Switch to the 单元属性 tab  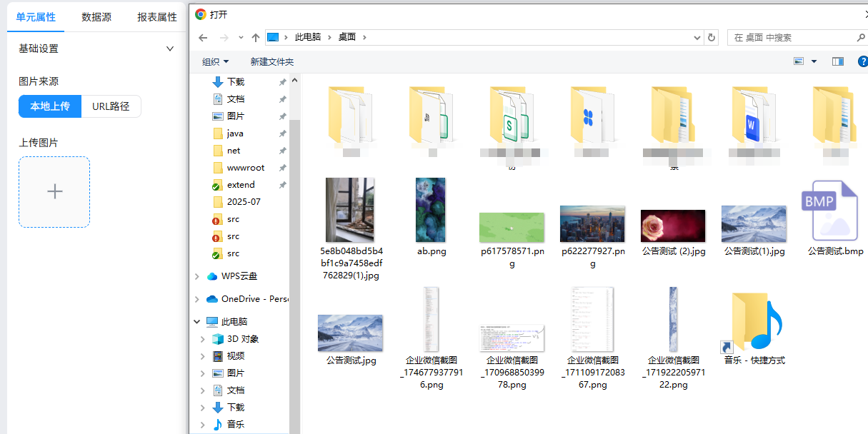[x=36, y=17]
